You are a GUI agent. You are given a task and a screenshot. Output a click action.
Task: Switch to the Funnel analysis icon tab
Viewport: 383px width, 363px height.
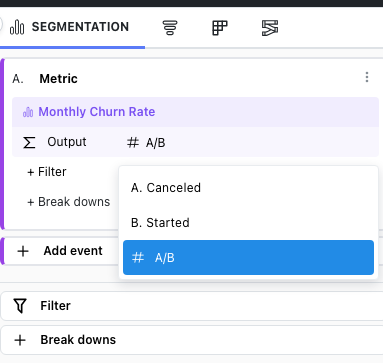170,28
